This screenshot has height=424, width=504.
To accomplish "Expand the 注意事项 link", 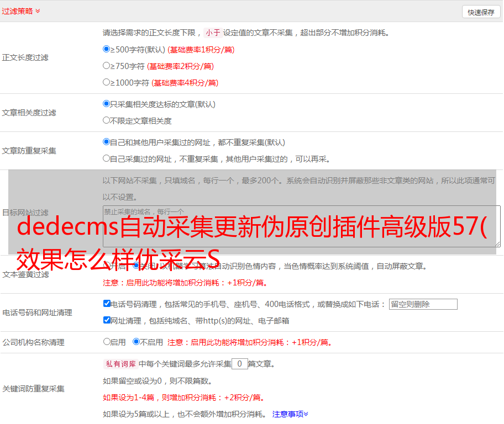I will tap(290, 415).
